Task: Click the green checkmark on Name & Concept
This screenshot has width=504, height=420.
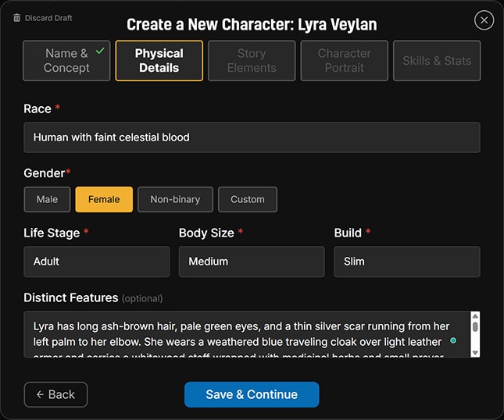Action: point(100,51)
